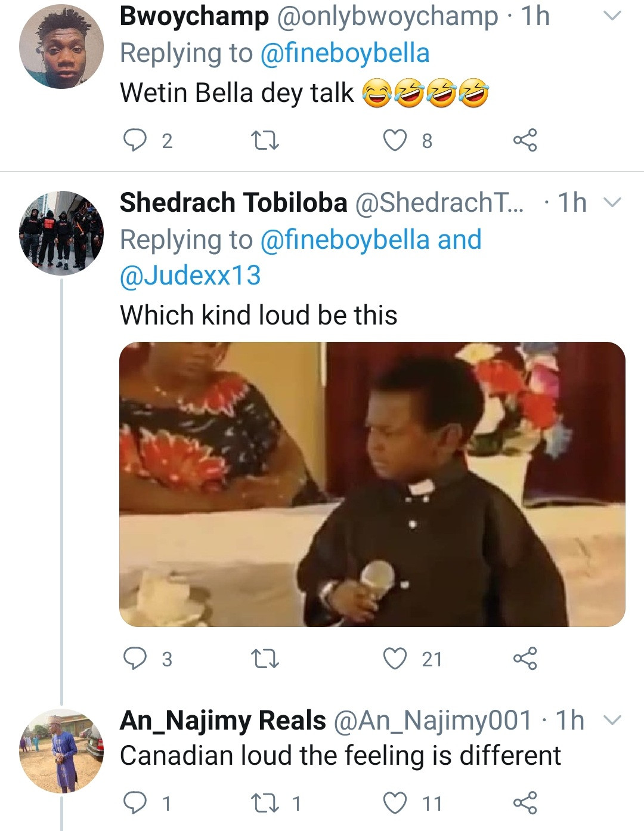Open the @Judexx13 profile link
Image resolution: width=644 pixels, height=831 pixels.
[x=190, y=276]
